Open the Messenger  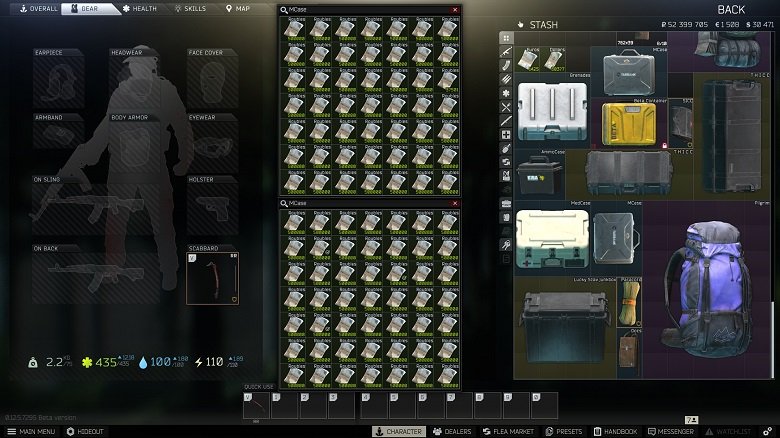coord(671,432)
